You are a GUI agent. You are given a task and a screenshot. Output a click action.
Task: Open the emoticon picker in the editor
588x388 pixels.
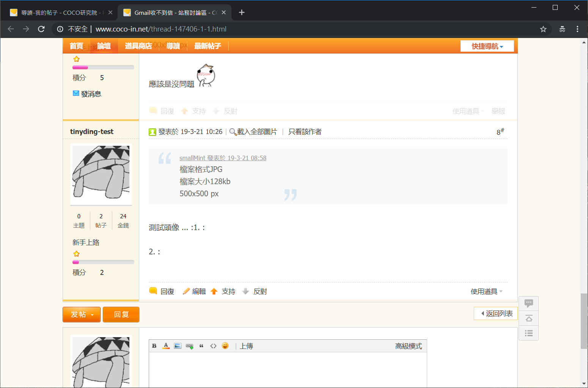tap(225, 346)
